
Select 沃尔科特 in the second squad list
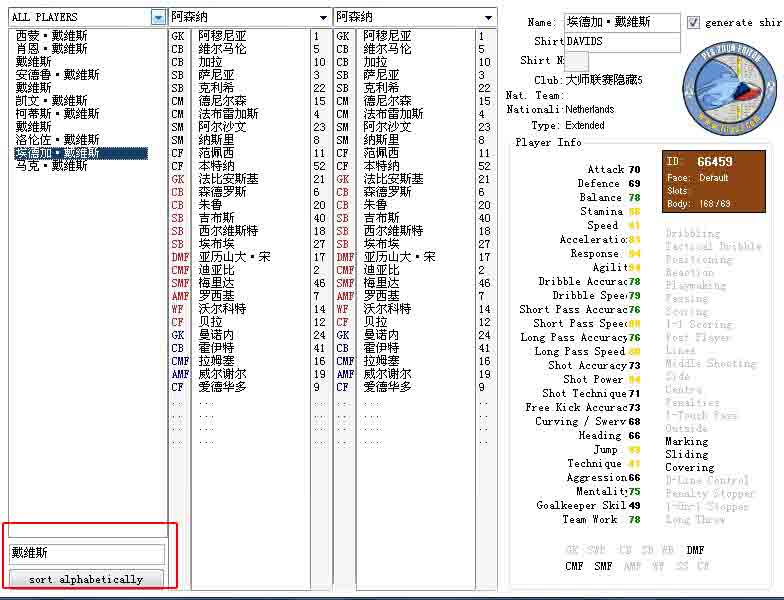click(x=388, y=308)
